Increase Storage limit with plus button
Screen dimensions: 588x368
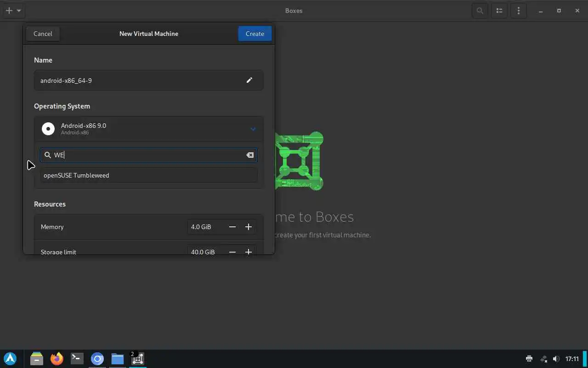pyautogui.click(x=249, y=251)
